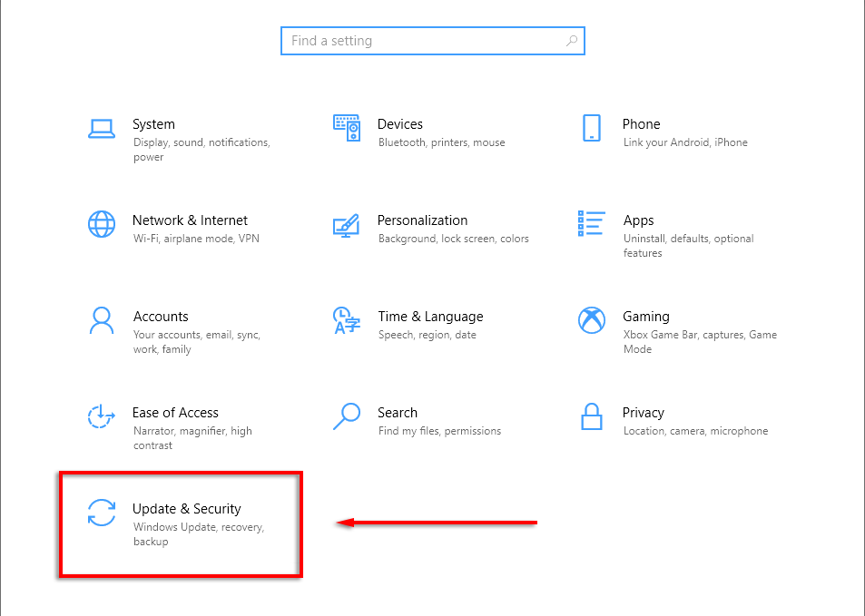
Task: Go to Network & Internet settings label
Action: [190, 220]
